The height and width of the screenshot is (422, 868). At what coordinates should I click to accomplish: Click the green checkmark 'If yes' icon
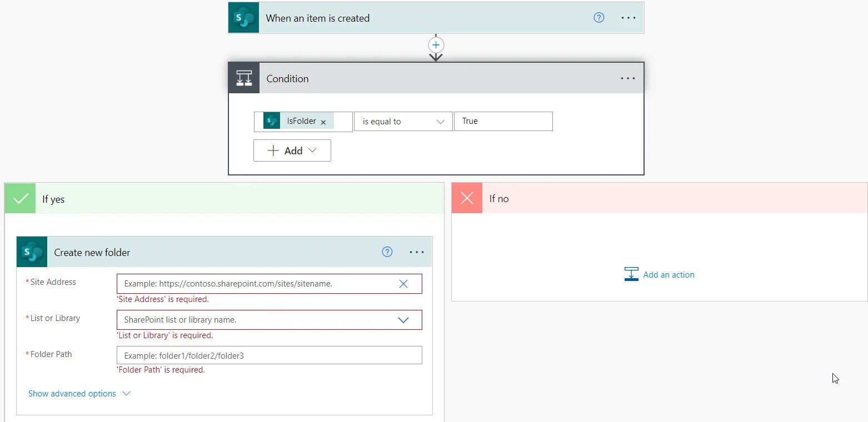(x=21, y=199)
